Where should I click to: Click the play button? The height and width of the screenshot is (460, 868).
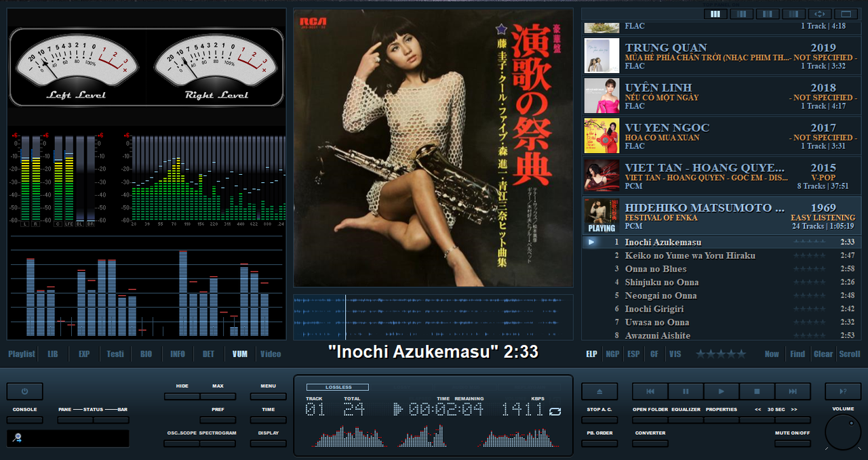(722, 392)
